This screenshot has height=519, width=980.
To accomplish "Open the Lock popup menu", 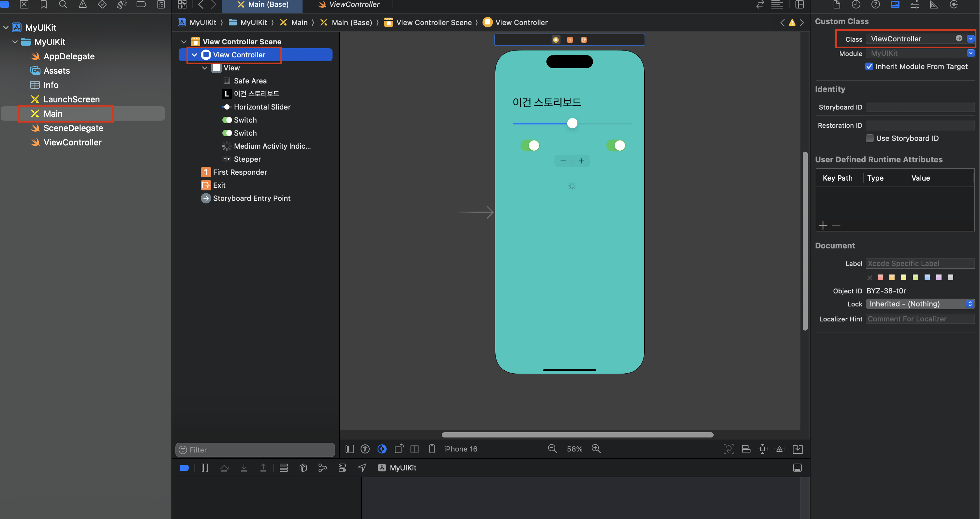I will pyautogui.click(x=920, y=304).
